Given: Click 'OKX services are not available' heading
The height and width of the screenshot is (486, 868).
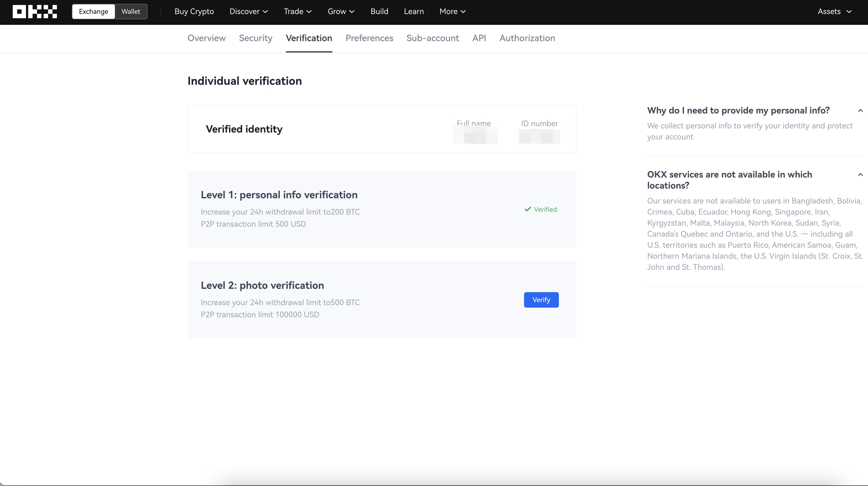Looking at the screenshot, I should pos(730,180).
